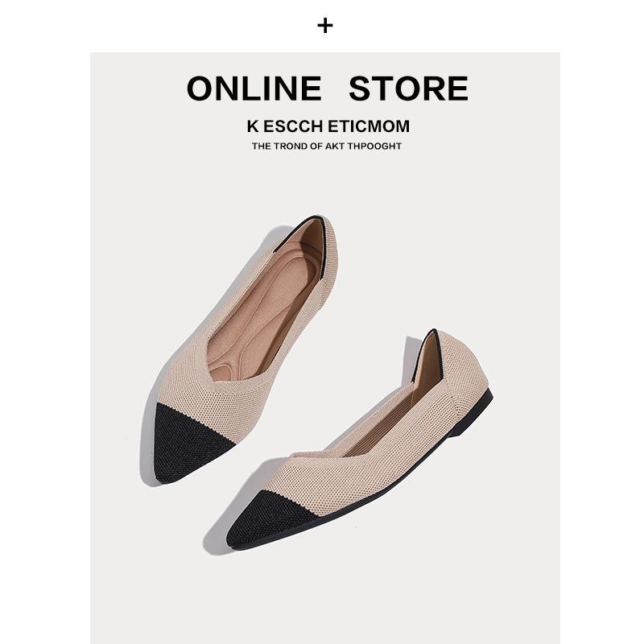Click the THE TROND OF AKT THPOOGHT tagline
Screen dimensions: 644x644
click(327, 146)
